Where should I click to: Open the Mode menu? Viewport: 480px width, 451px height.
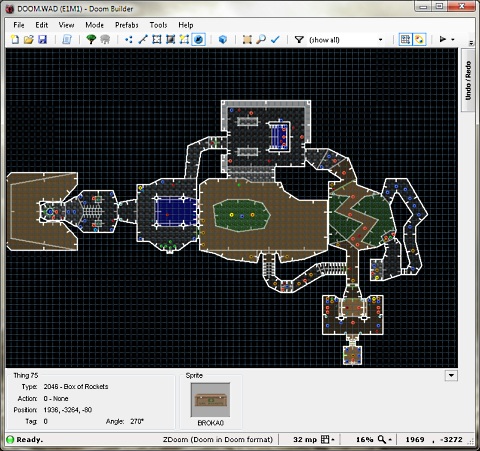click(94, 25)
